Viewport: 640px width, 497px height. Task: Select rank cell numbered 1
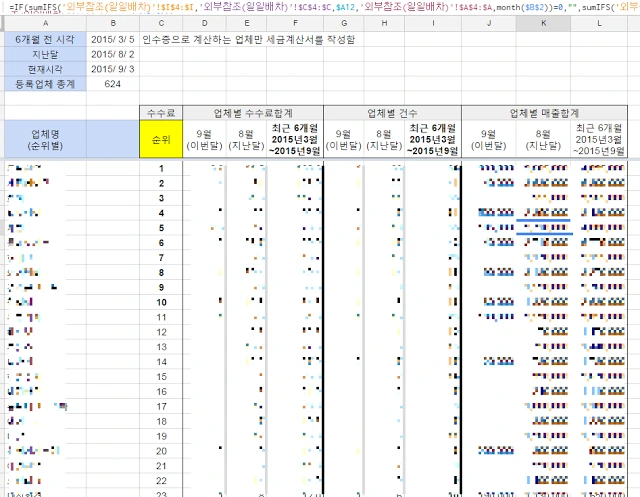coord(161,168)
